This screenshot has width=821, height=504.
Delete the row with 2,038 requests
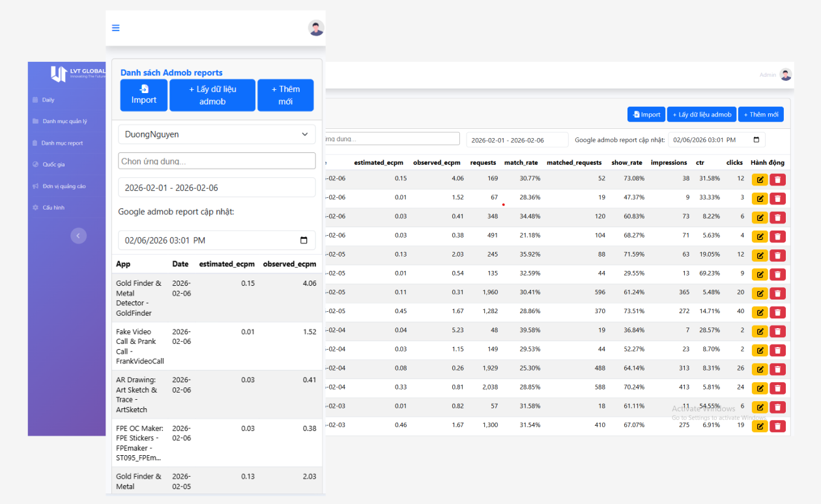[777, 388]
